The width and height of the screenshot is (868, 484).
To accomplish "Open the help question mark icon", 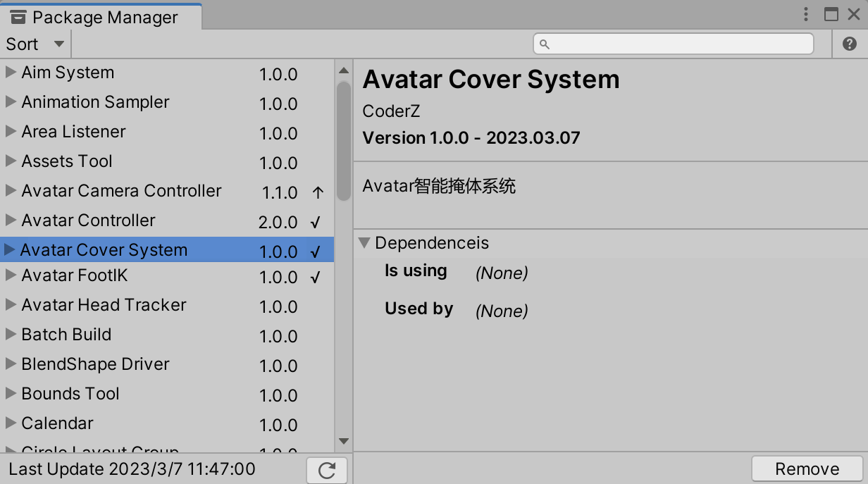I will (x=850, y=44).
